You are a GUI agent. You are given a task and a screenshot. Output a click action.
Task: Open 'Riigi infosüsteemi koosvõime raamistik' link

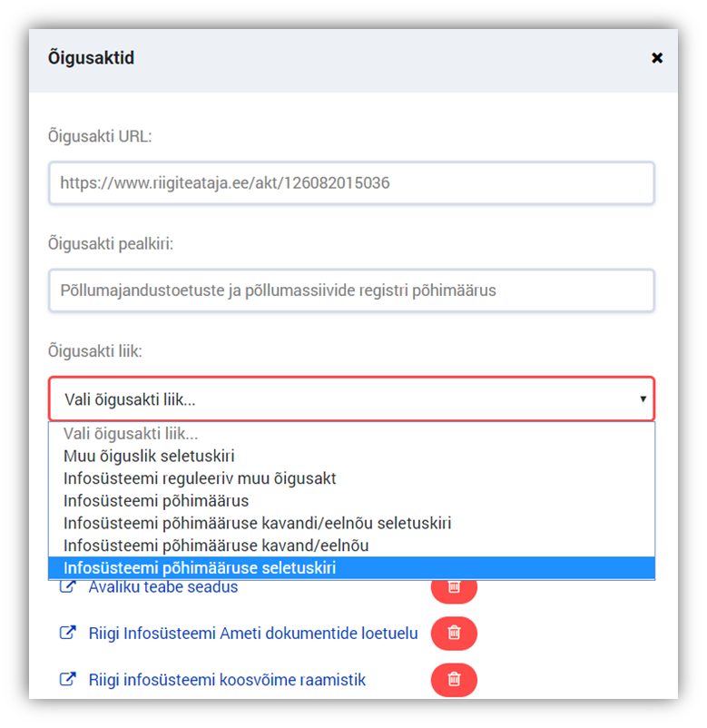pyautogui.click(x=227, y=679)
